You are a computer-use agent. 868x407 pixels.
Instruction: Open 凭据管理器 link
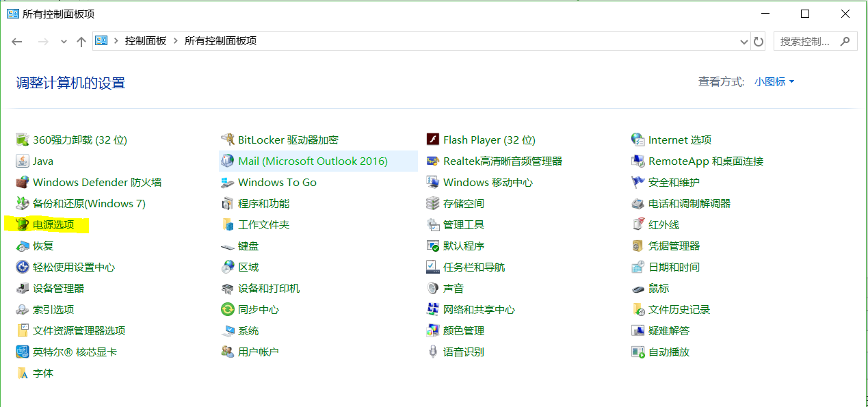pyautogui.click(x=674, y=246)
